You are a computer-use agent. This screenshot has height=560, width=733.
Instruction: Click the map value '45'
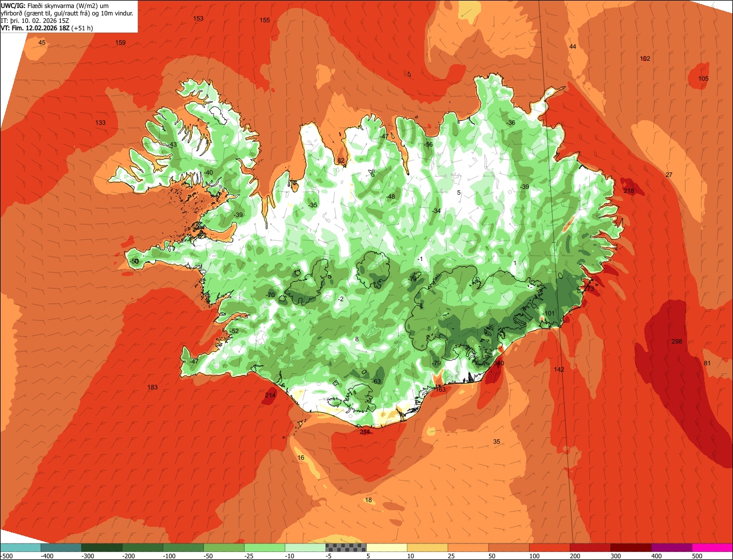click(x=42, y=43)
